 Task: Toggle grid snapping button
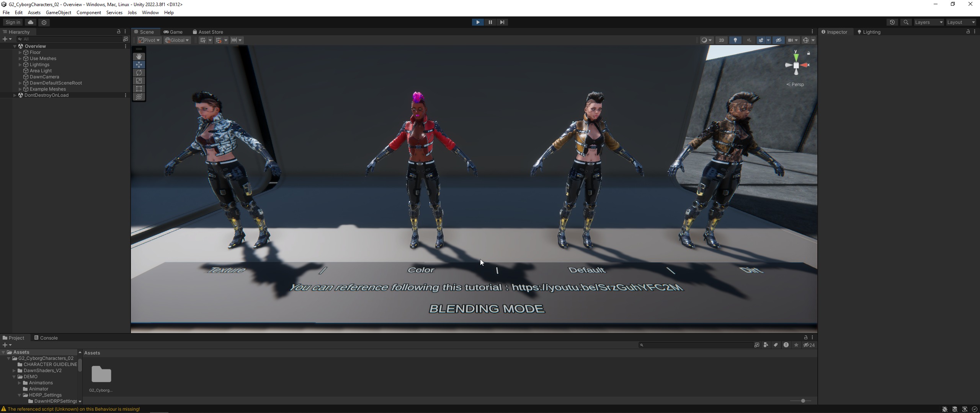pos(219,40)
